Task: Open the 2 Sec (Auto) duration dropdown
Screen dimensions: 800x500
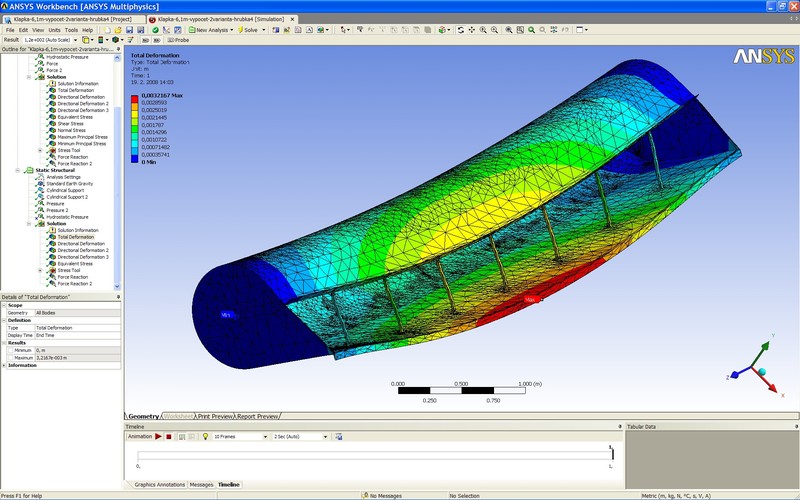Action: pyautogui.click(x=325, y=437)
